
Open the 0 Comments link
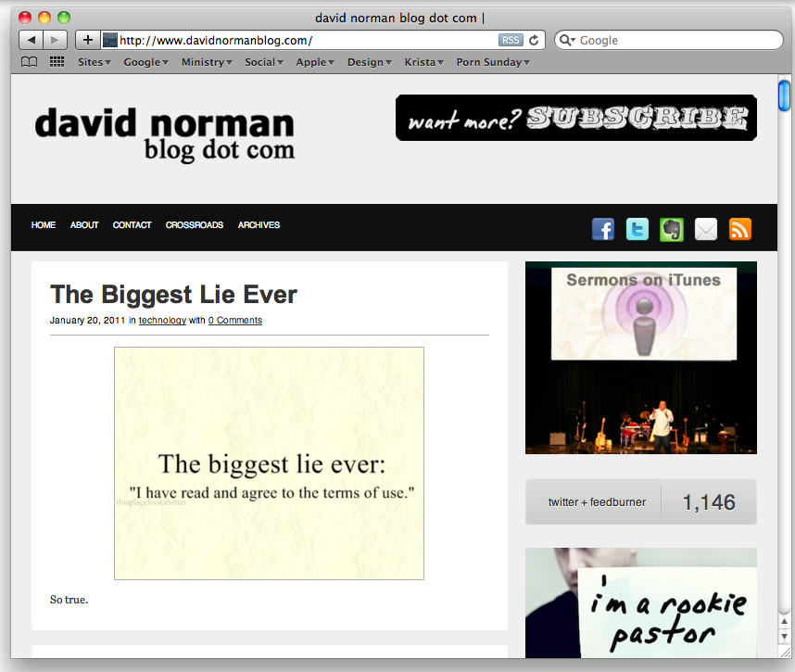tap(234, 320)
